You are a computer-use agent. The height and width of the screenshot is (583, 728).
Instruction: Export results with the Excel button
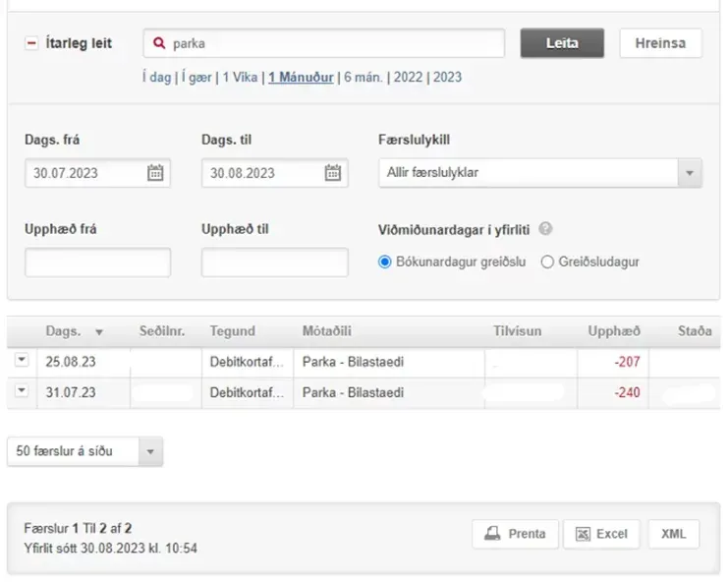pyautogui.click(x=601, y=534)
